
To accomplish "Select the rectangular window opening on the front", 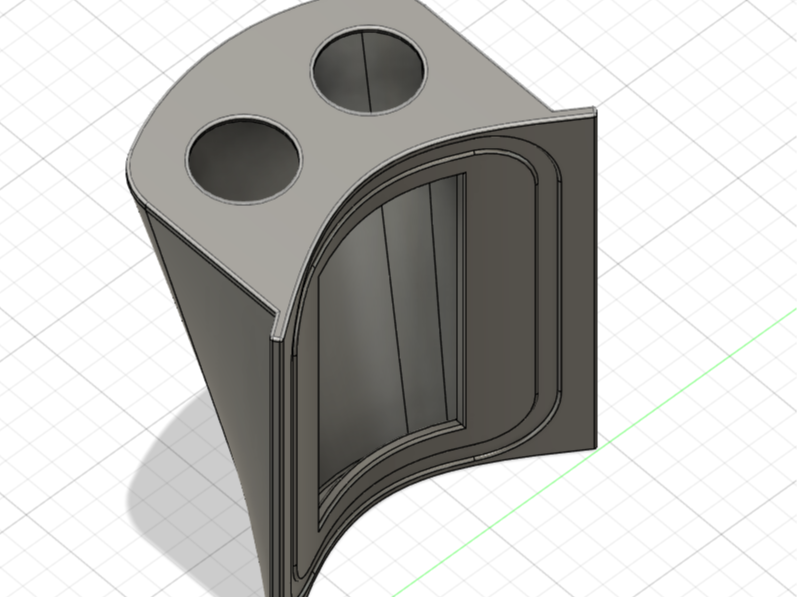I will point(391,351).
